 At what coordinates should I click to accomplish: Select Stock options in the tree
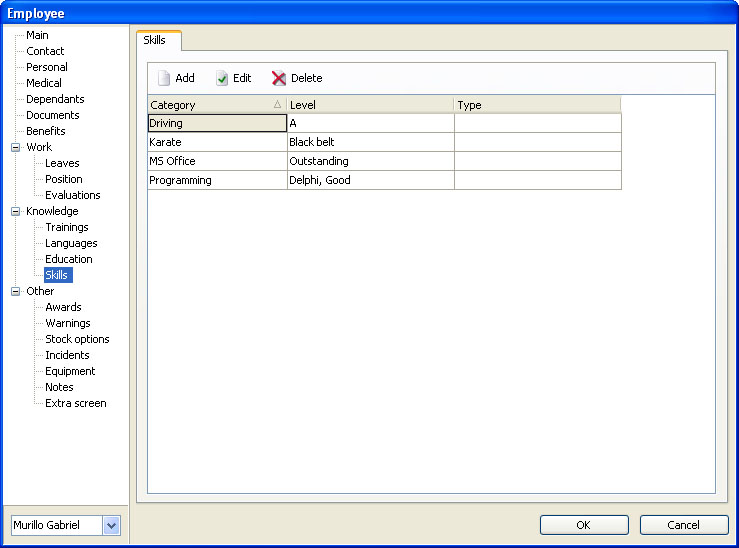[x=77, y=339]
